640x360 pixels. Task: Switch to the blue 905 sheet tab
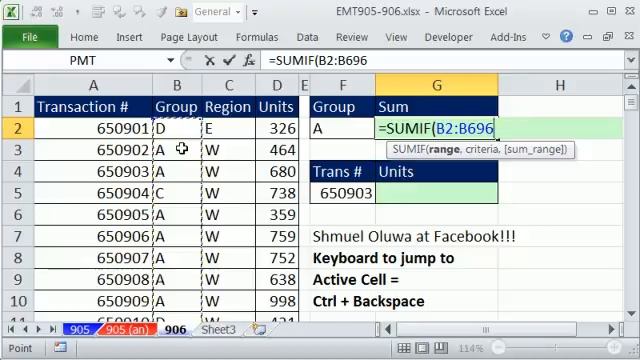pos(80,329)
